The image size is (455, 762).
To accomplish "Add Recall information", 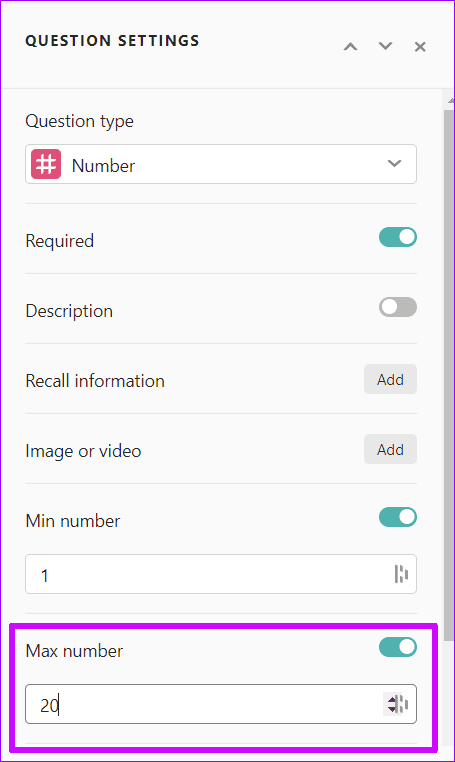I will pyautogui.click(x=390, y=379).
